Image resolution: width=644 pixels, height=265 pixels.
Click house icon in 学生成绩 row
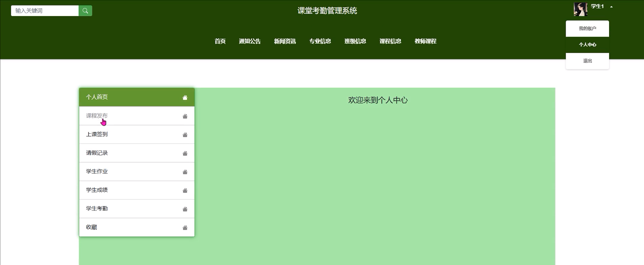(x=185, y=191)
